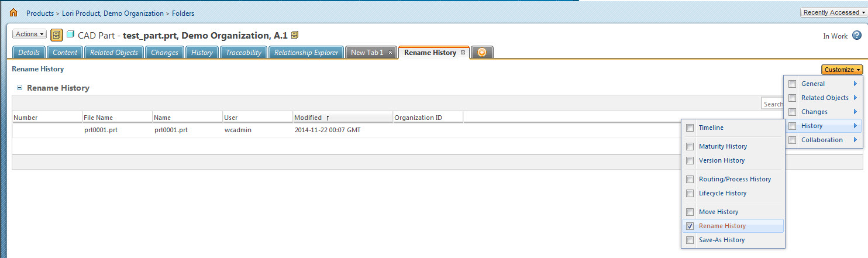Enable the Save-As History checkbox
Image resolution: width=868 pixels, height=258 pixels.
pyautogui.click(x=690, y=240)
